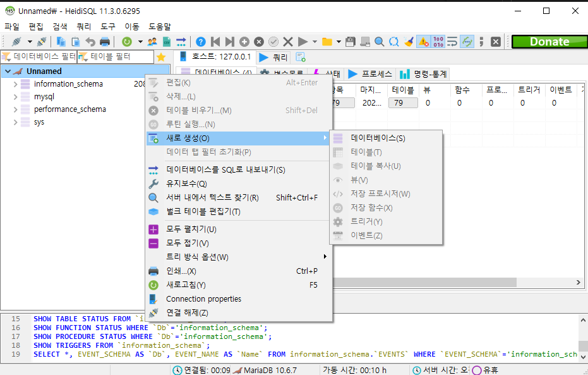
Task: Choose 모두 펼치기(U) menu item
Action: 239,230
